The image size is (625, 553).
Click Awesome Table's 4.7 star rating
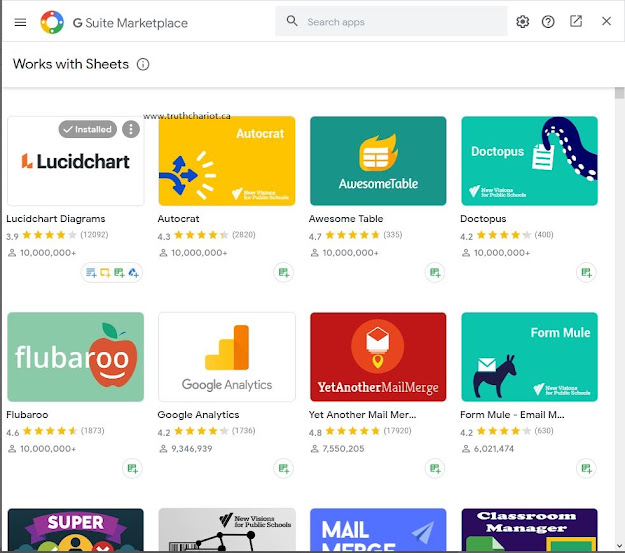pyautogui.click(x=352, y=235)
